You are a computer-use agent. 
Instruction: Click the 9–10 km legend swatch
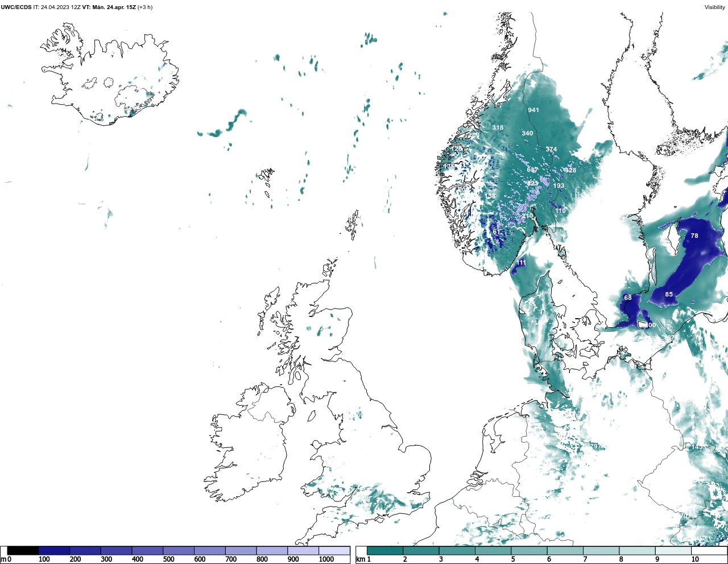tap(673, 551)
